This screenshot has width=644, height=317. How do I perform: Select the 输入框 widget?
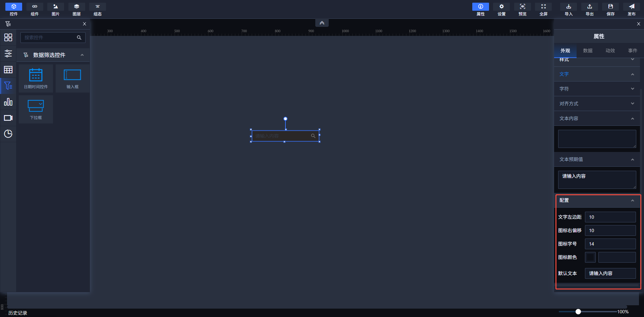[72, 78]
